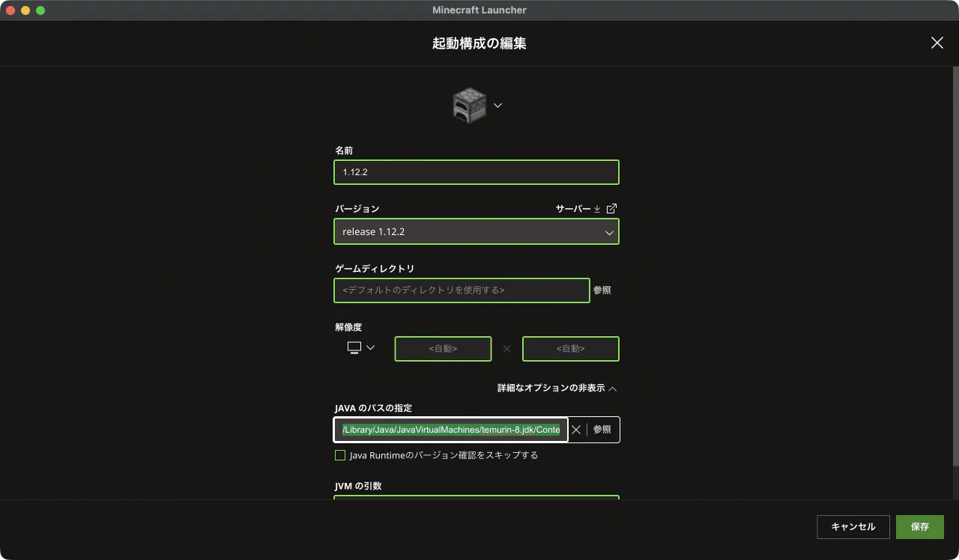Expand the resolution preset chevron
The image size is (959, 560).
click(370, 347)
